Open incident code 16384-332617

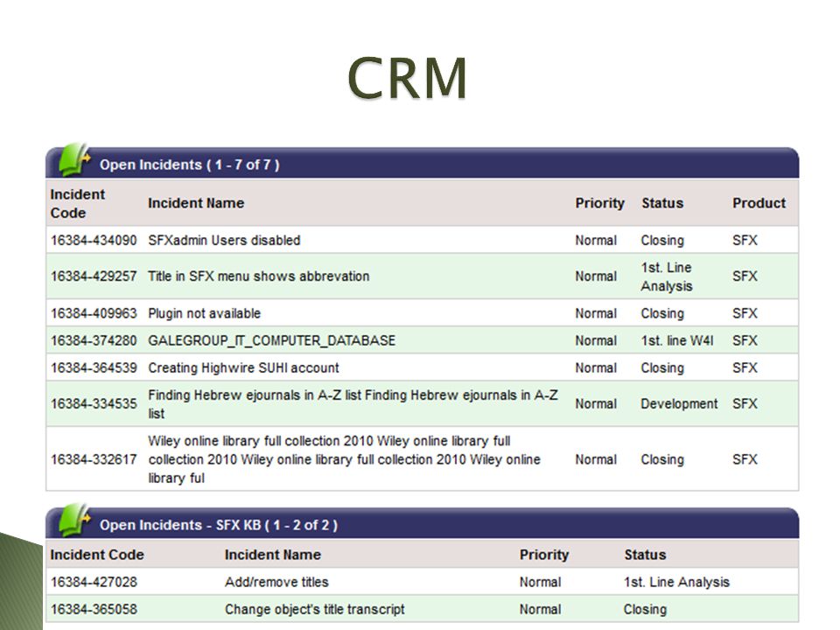(94, 459)
